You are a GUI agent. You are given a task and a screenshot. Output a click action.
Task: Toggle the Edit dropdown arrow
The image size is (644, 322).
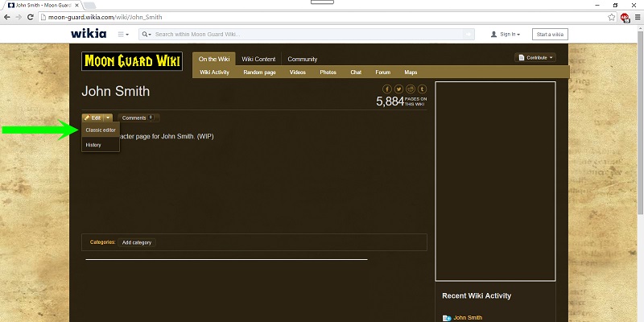click(x=108, y=118)
